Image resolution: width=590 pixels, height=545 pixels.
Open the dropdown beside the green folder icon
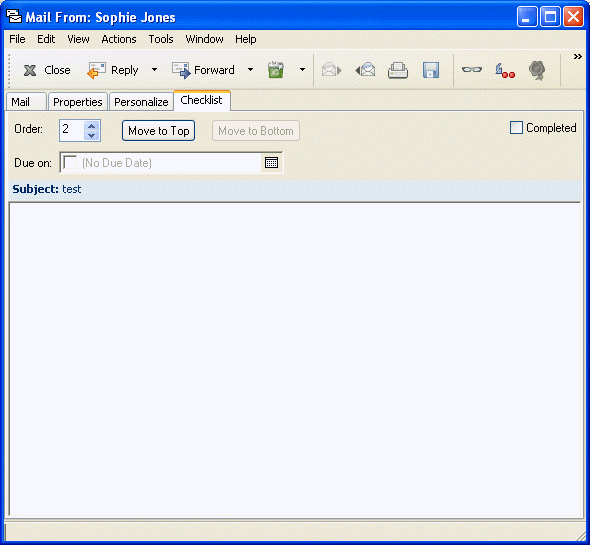302,70
